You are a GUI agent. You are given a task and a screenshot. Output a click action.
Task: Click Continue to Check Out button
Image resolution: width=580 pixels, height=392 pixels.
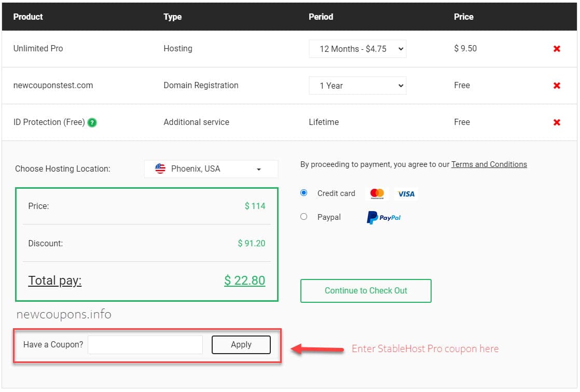(366, 291)
